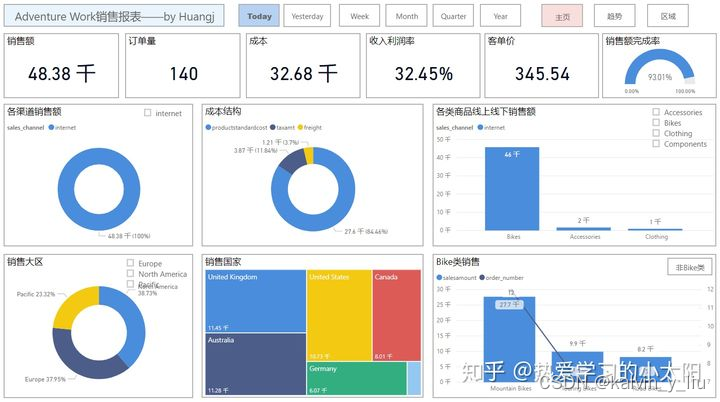This screenshot has height=402, width=720.
Task: Click the United Kingdom treemap tile
Action: pos(255,301)
